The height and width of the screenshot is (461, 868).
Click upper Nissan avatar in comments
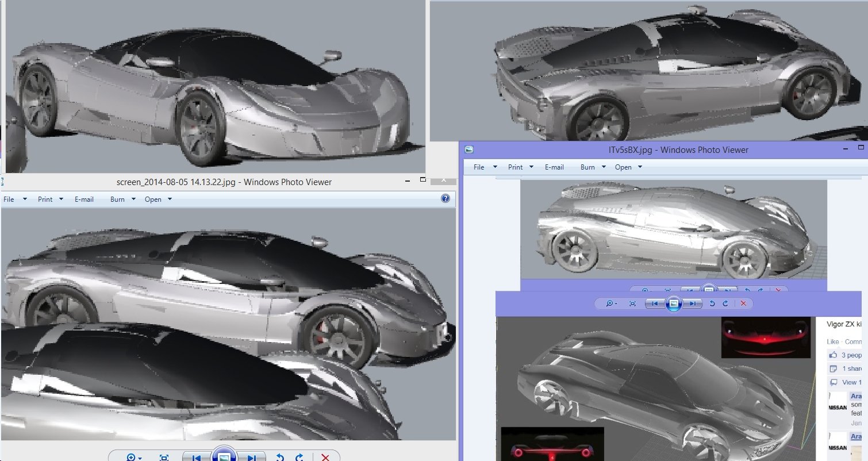pos(838,408)
